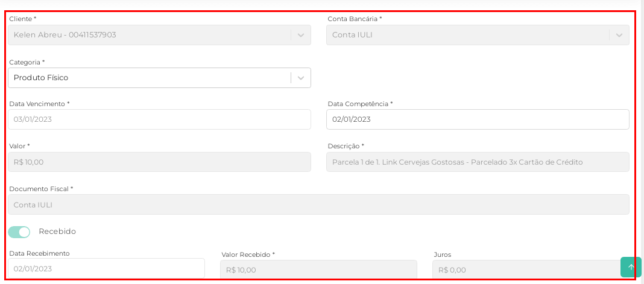Select the Valor Recebido field

click(x=318, y=270)
